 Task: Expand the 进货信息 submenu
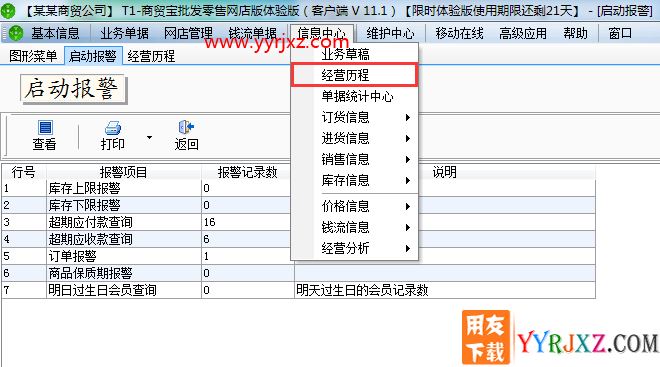pyautogui.click(x=407, y=138)
